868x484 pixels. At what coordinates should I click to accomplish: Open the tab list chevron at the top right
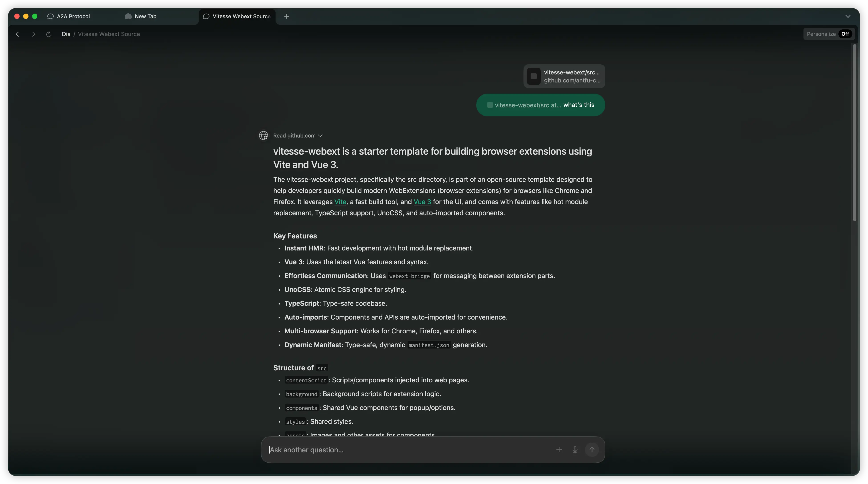[x=848, y=16]
